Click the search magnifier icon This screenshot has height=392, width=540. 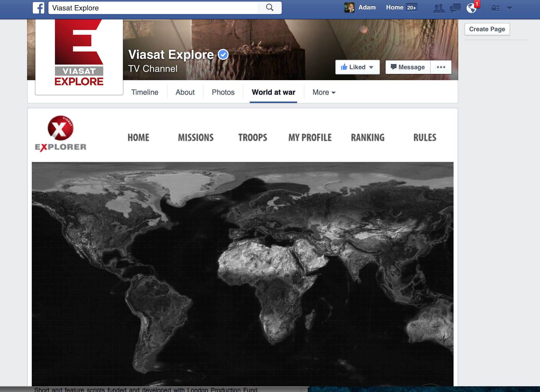coord(270,8)
